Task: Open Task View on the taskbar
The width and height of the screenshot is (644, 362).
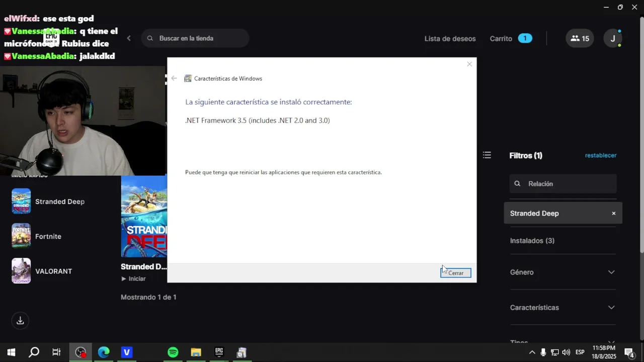Action: 56,352
